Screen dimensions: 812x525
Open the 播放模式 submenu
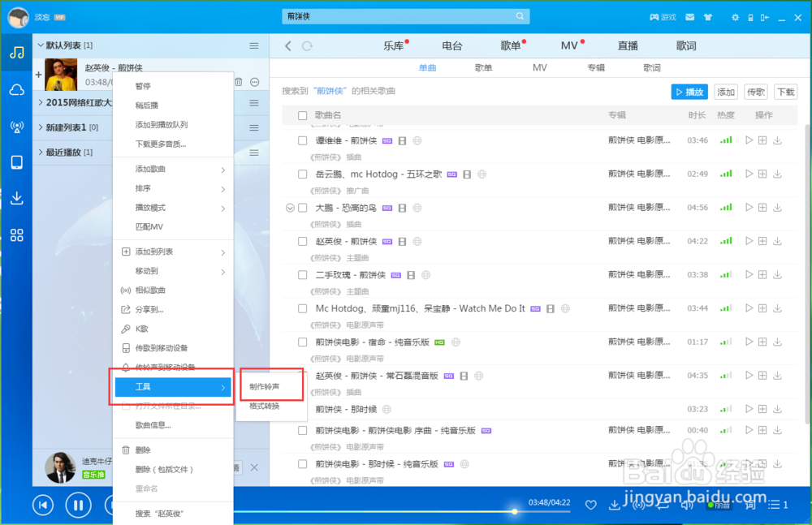tap(173, 208)
